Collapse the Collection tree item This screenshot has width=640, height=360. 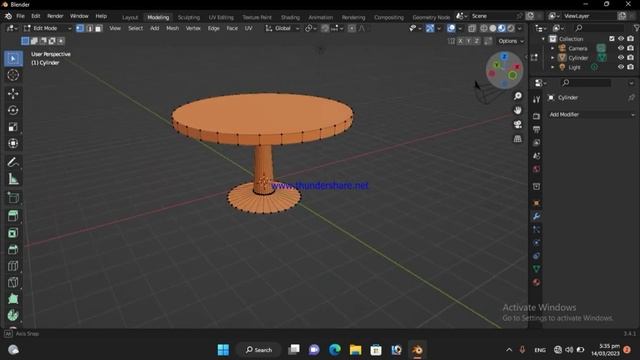click(x=543, y=39)
